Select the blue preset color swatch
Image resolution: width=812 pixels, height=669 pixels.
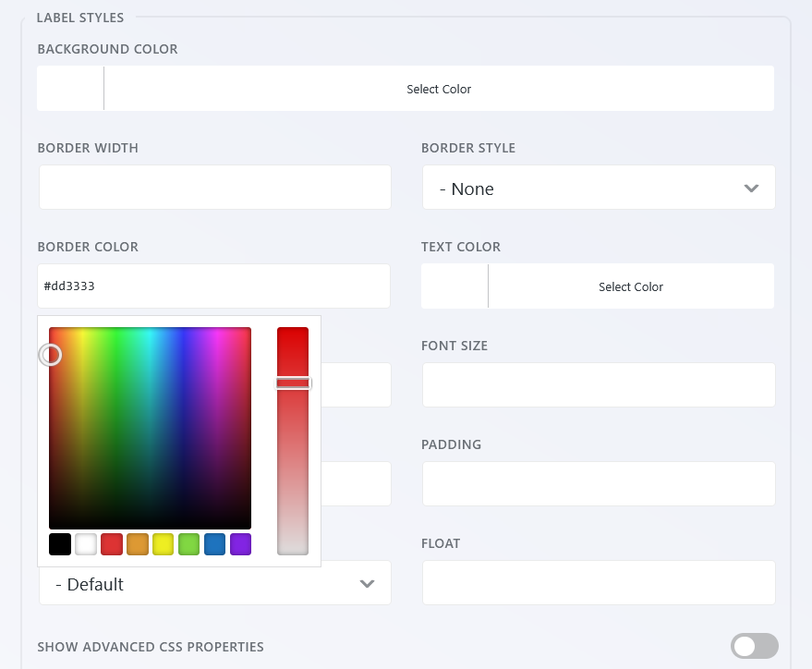[214, 544]
